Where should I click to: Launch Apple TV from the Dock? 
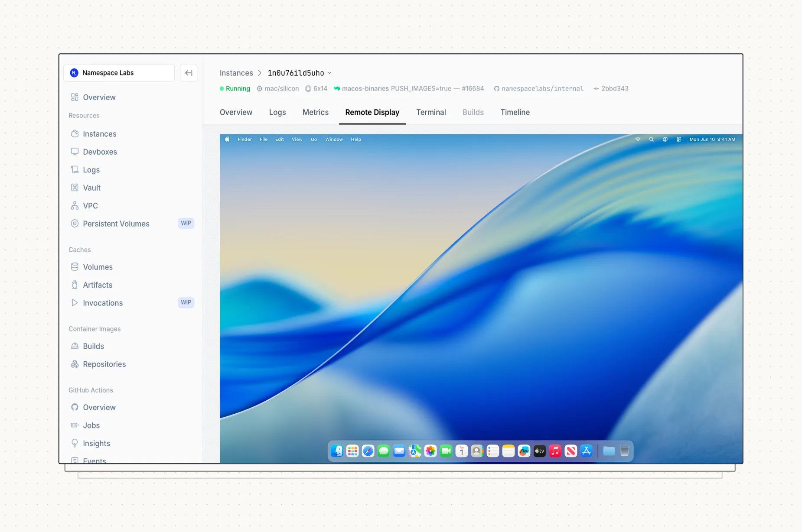(540, 451)
